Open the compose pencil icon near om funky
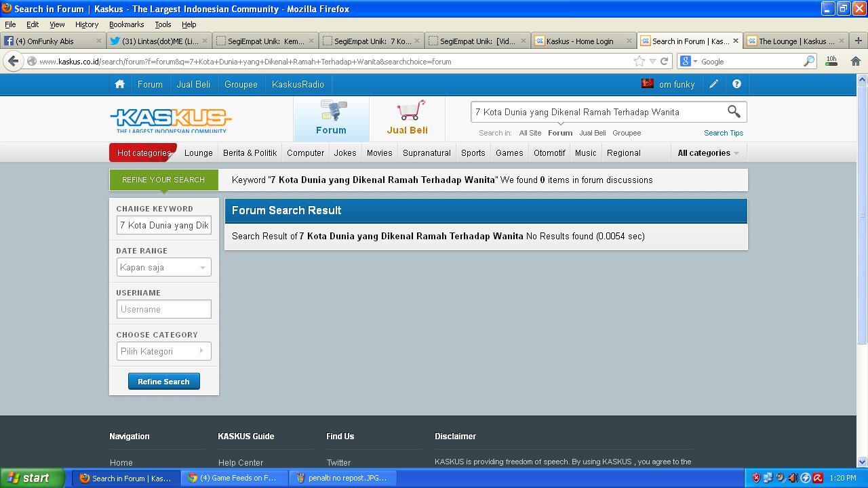This screenshot has width=868, height=488. 713,84
